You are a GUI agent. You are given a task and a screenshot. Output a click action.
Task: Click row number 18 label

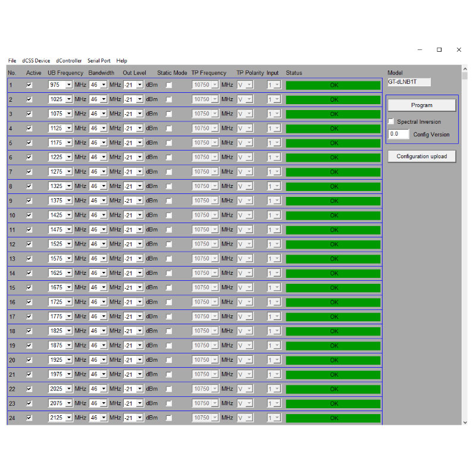click(12, 331)
